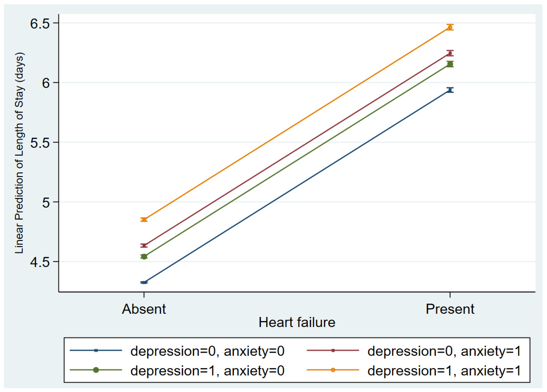Click the Heart failure axis title
Viewport: 547px width, 392px height.
click(x=297, y=323)
